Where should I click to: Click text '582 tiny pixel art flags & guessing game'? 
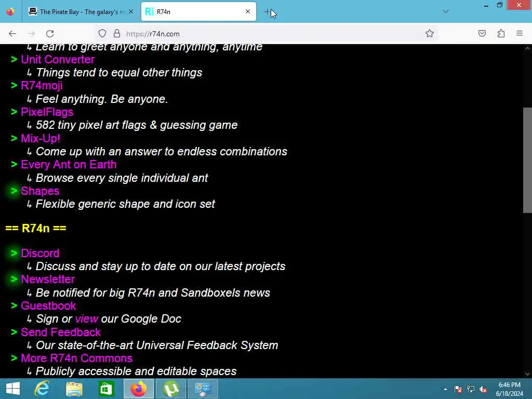[137, 125]
